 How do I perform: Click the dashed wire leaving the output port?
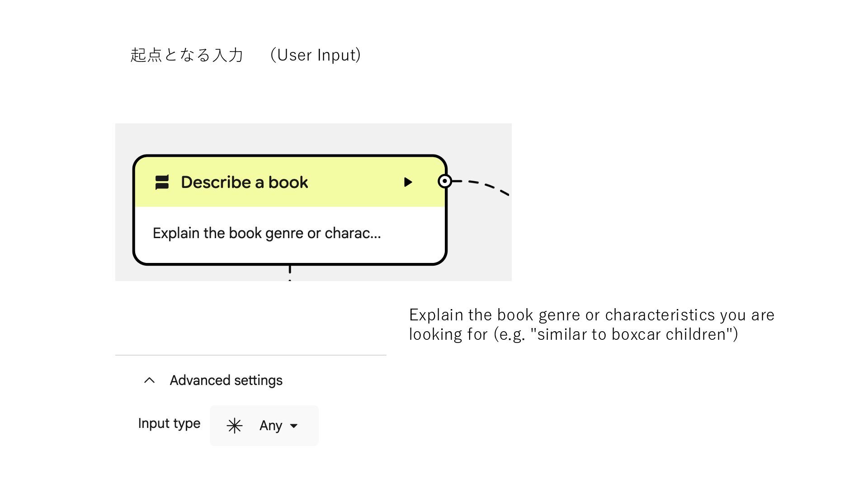(x=485, y=186)
